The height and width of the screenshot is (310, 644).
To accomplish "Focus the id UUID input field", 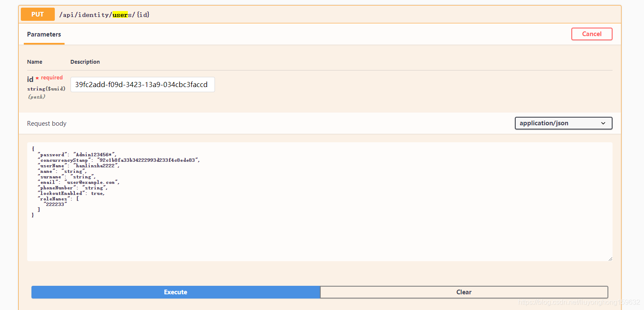I will click(x=142, y=85).
